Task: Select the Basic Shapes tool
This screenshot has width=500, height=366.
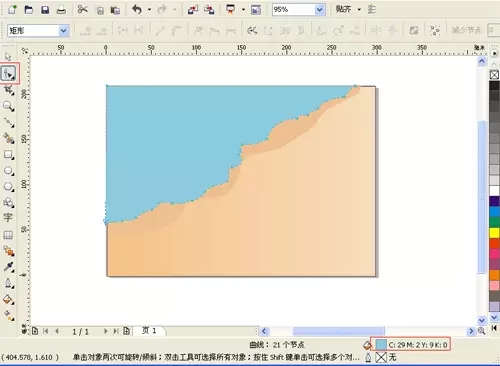Action: coord(8,202)
